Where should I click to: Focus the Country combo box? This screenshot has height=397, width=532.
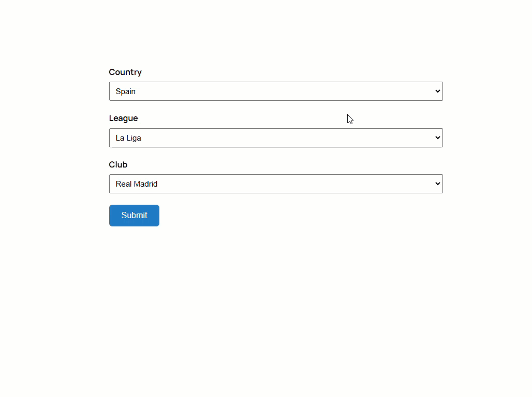click(x=276, y=91)
